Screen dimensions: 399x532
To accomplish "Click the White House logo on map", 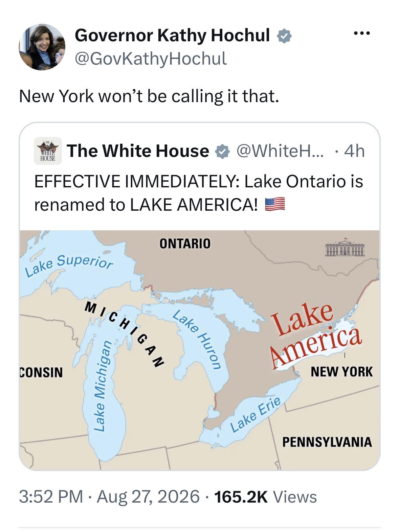I will [x=345, y=248].
